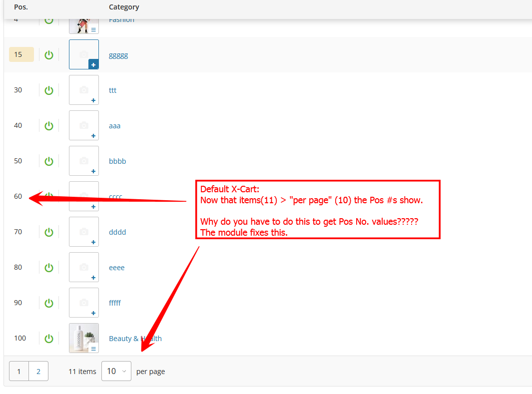
Task: Click the add image plus icon for dddd
Action: 93,242
